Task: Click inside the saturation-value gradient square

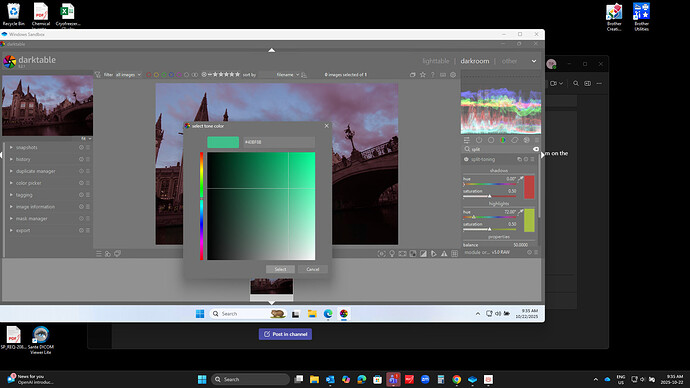Action: pyautogui.click(x=261, y=206)
